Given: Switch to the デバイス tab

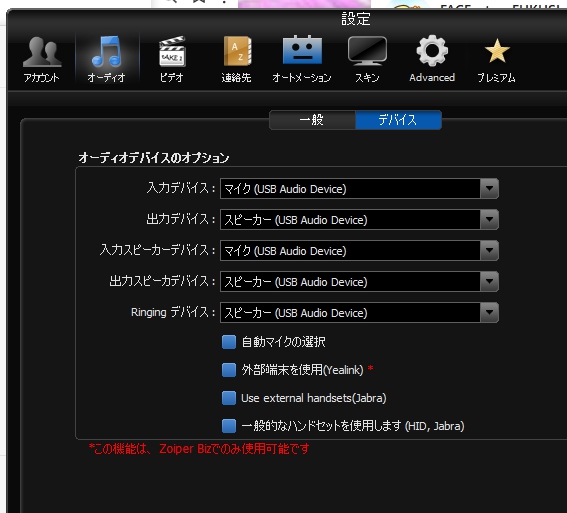Looking at the screenshot, I should tap(398, 120).
